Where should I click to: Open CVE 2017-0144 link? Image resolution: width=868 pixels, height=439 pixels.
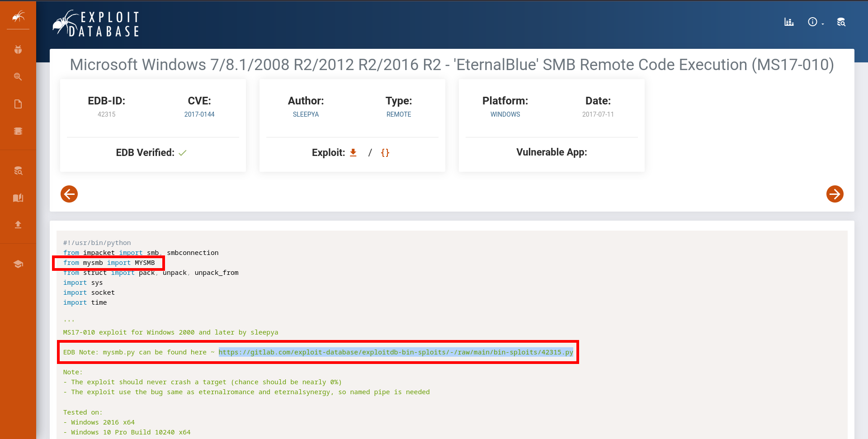coord(199,114)
